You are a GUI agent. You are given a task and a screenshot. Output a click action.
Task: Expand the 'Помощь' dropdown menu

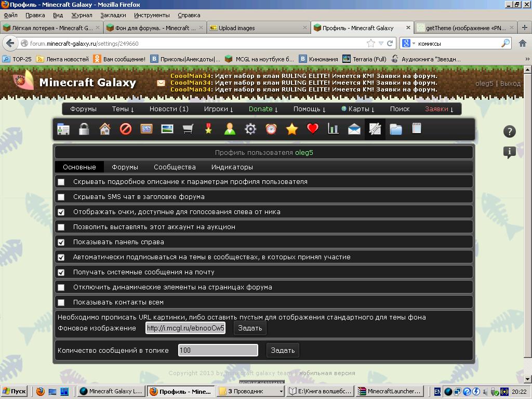310,109
